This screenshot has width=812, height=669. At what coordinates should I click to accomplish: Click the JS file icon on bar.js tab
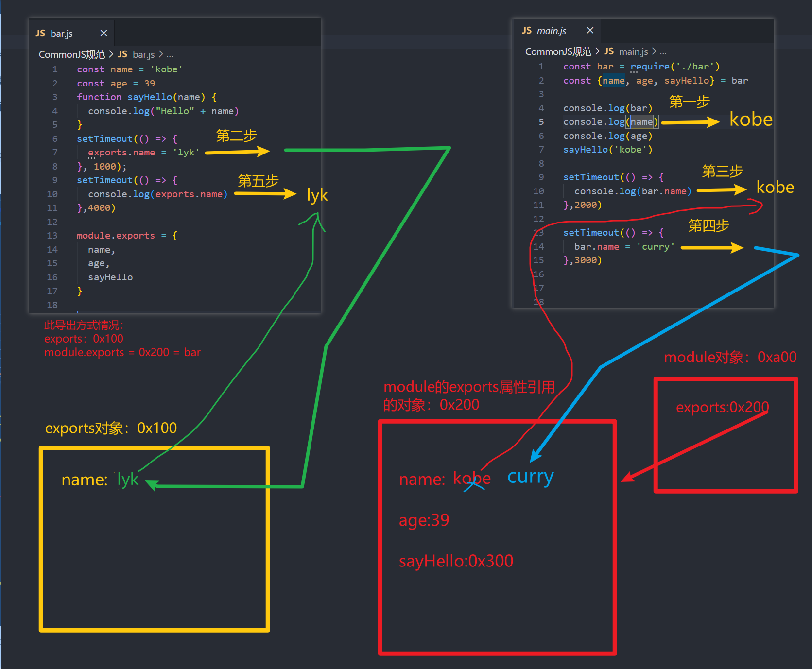[x=40, y=34]
